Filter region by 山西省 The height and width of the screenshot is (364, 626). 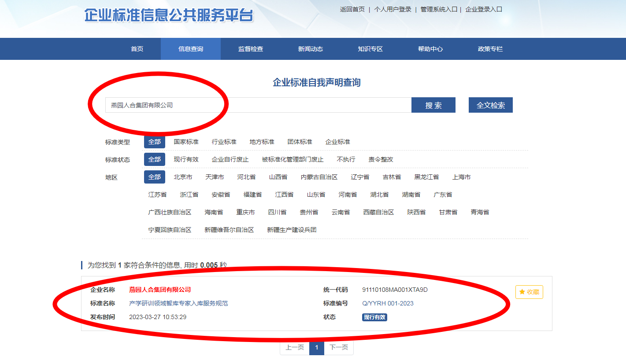click(278, 177)
